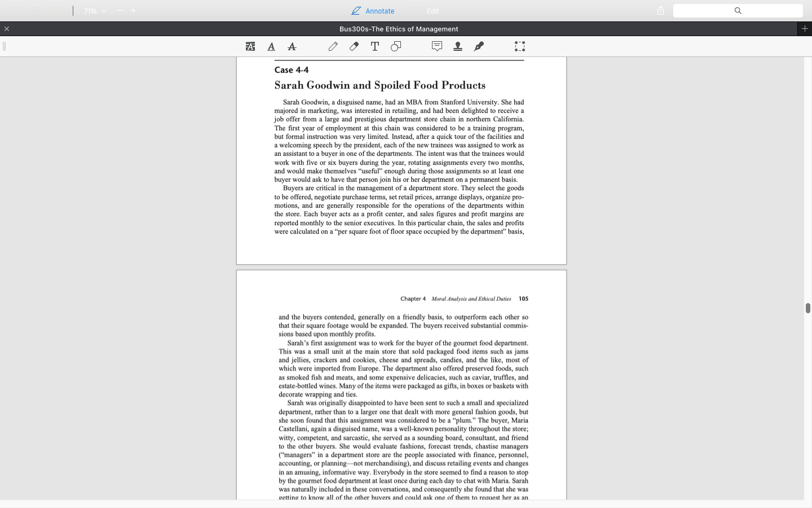This screenshot has width=812, height=508.
Task: Open a new tab with plus
Action: click(x=805, y=29)
